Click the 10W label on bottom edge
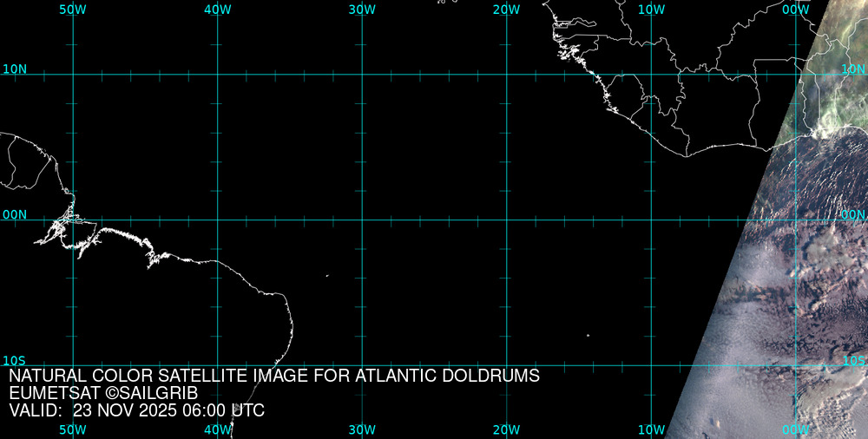Screen dimensions: 868x439 coord(651,429)
